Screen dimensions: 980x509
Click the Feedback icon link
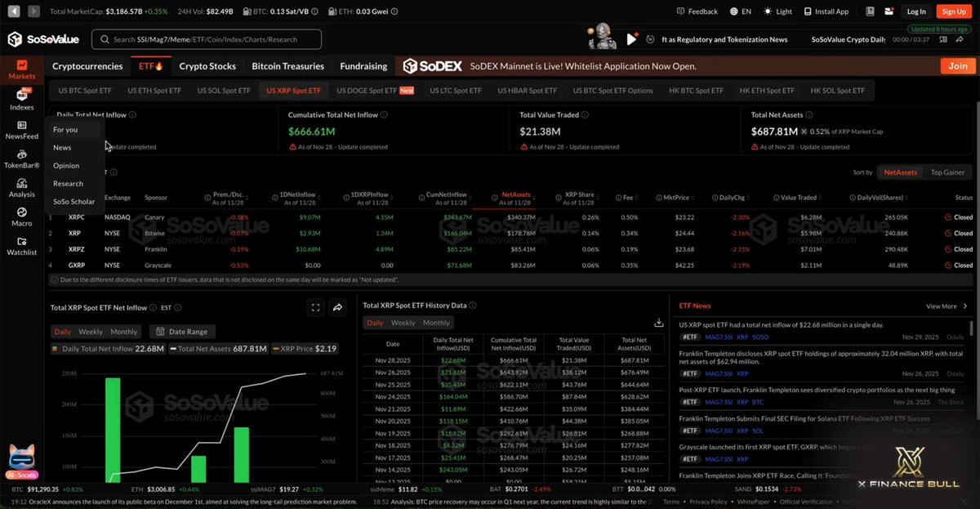tap(697, 11)
